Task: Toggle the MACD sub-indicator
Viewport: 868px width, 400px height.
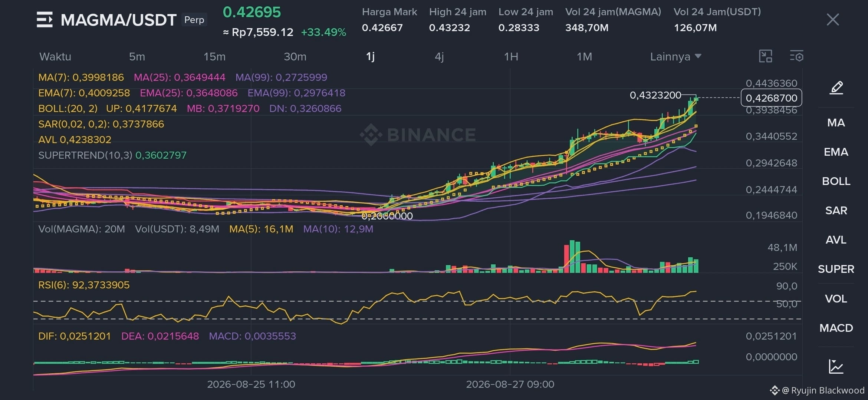Action: [836, 328]
